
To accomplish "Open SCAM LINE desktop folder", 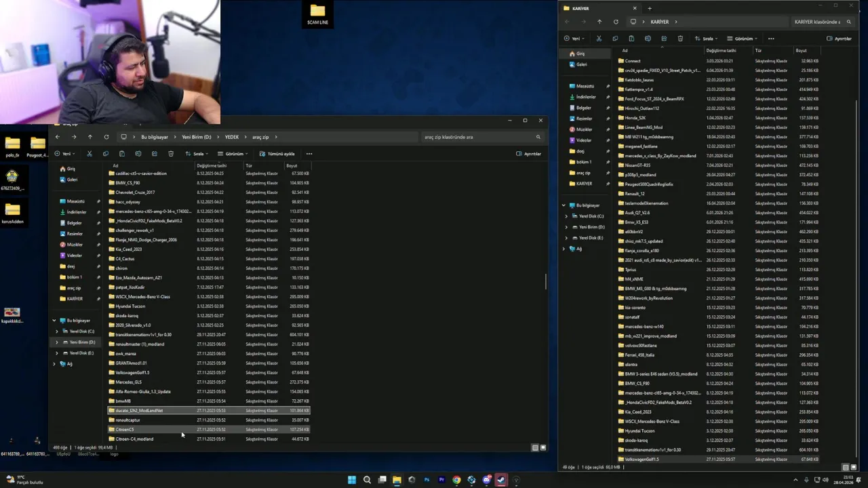I will click(x=317, y=14).
